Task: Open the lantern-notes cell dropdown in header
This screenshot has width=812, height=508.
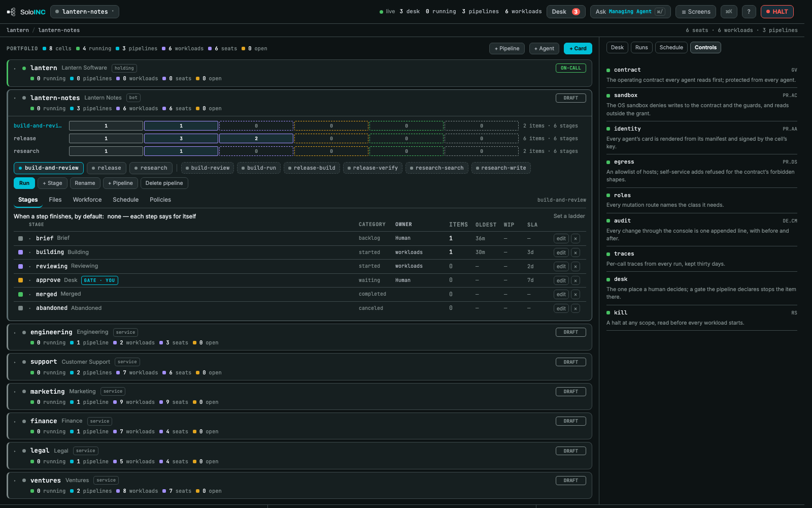Action: 85,12
